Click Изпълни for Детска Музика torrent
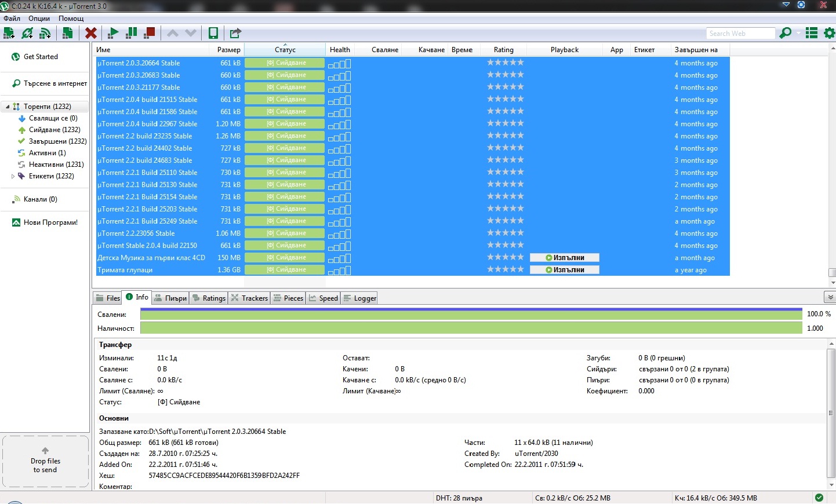The width and height of the screenshot is (836, 504). (565, 258)
